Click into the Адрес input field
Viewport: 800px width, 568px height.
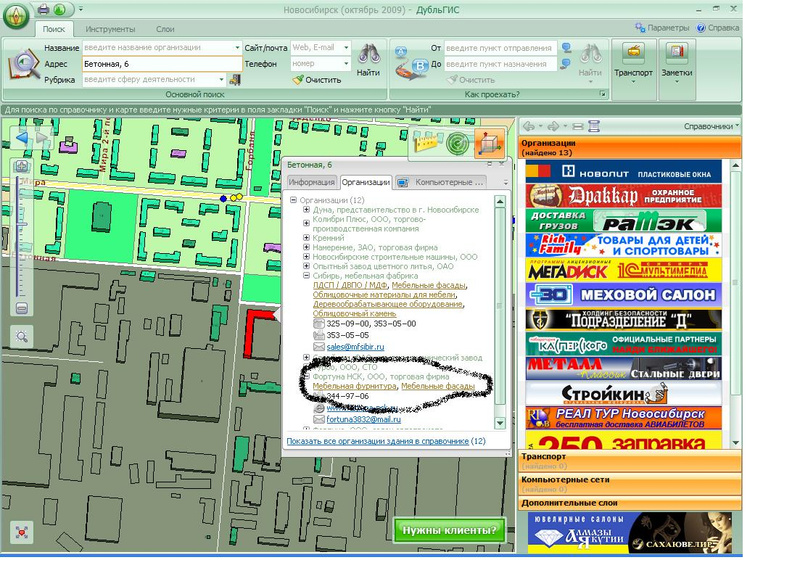tap(162, 64)
